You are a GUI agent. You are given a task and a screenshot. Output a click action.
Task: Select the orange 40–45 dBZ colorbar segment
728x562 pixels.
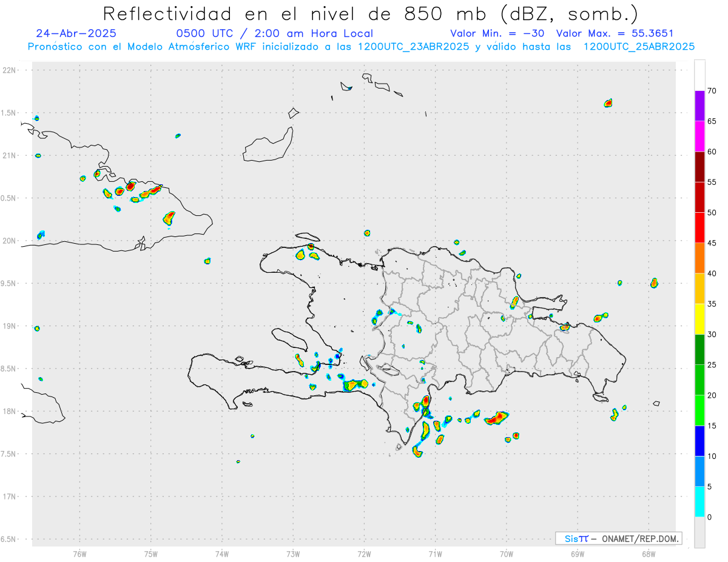tap(699, 258)
